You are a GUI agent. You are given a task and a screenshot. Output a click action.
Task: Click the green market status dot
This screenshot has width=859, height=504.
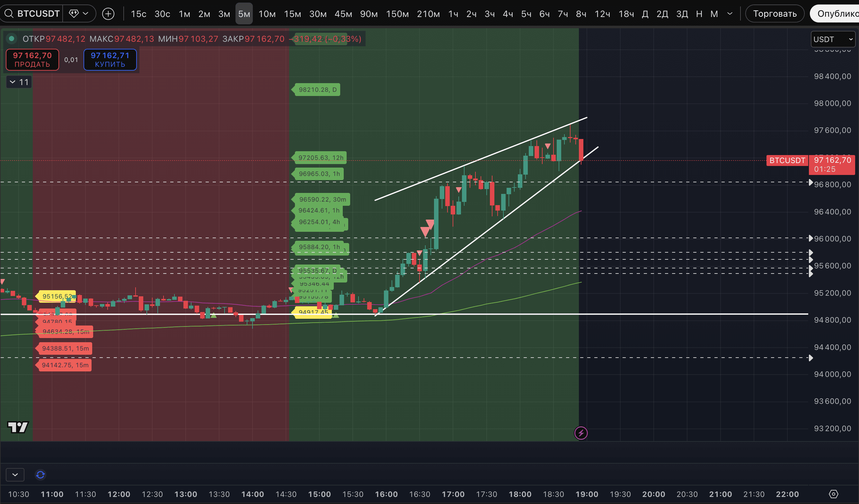[11, 39]
